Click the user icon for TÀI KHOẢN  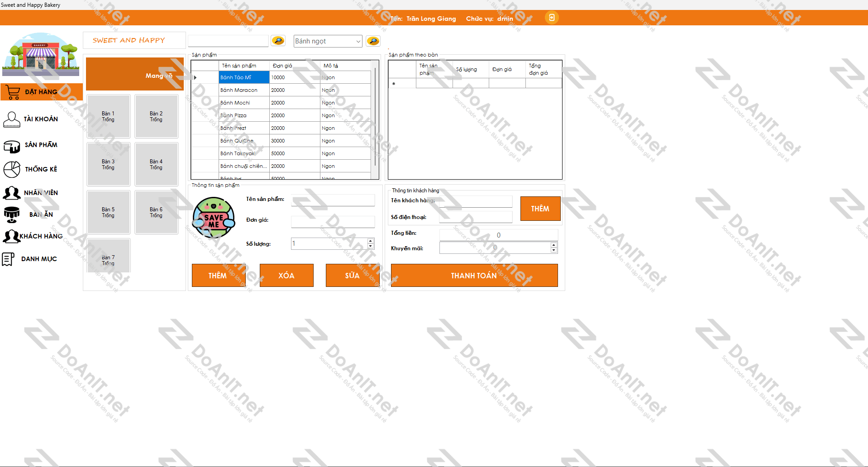[11, 119]
